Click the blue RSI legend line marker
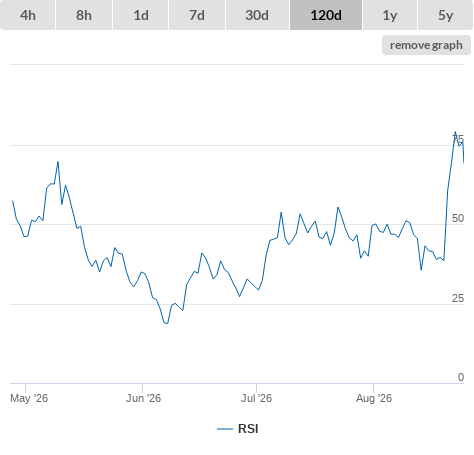Screen dimensions: 474x455 click(x=225, y=429)
